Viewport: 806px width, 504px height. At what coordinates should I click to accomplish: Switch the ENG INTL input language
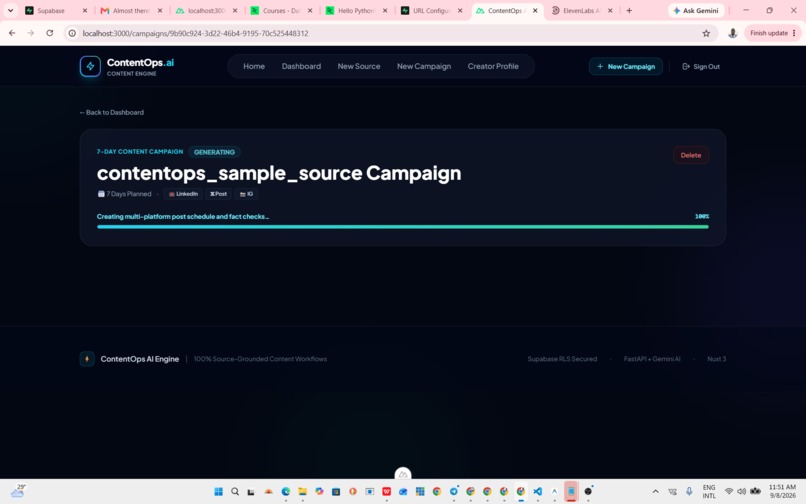(x=709, y=491)
